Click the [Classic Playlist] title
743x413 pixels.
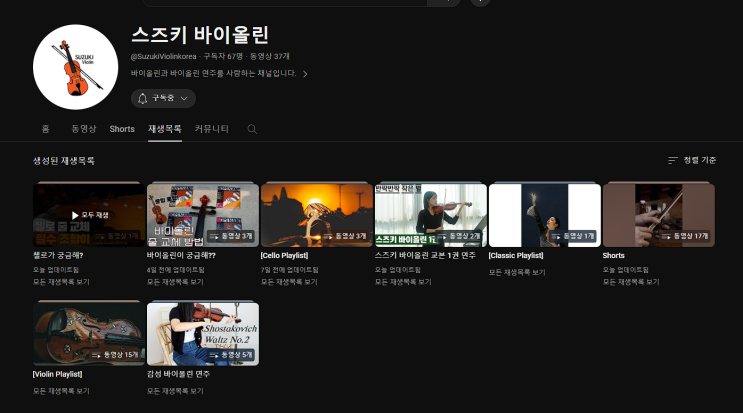pos(516,255)
